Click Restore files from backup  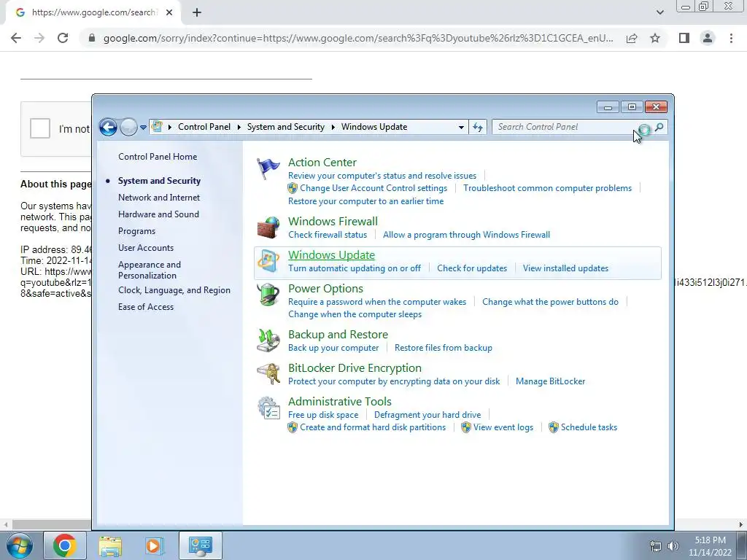pyautogui.click(x=443, y=348)
